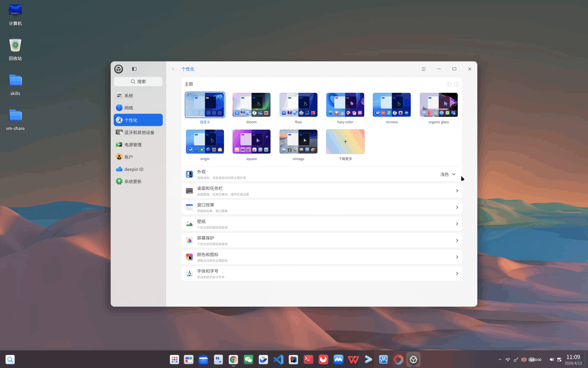Open 字体和字号 font settings row
Image resolution: width=588 pixels, height=368 pixels.
[x=321, y=274]
